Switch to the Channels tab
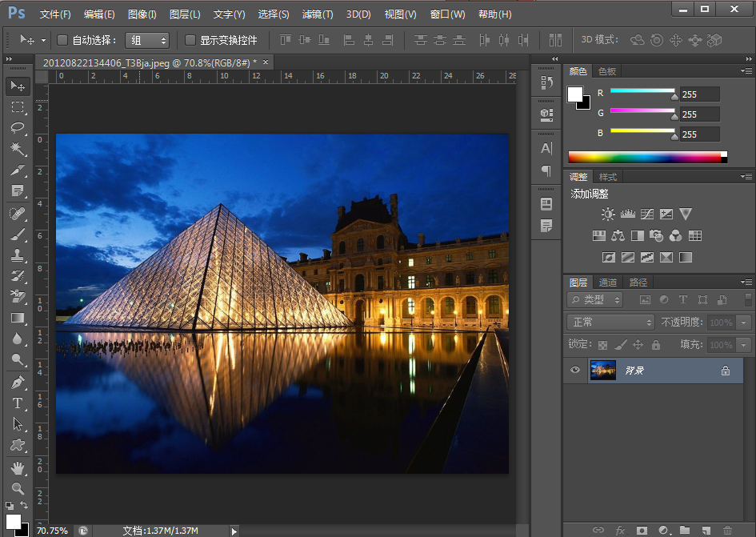Screen dimensions: 756x537 608,283
